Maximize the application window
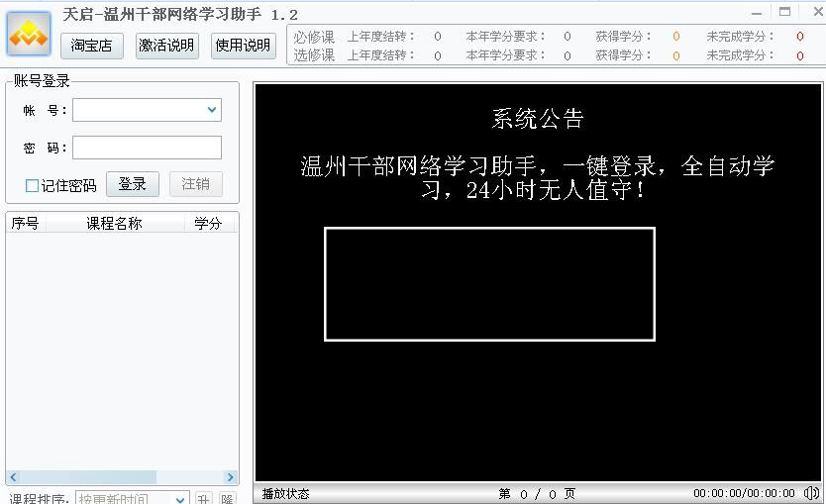This screenshot has width=826, height=504. point(785,12)
